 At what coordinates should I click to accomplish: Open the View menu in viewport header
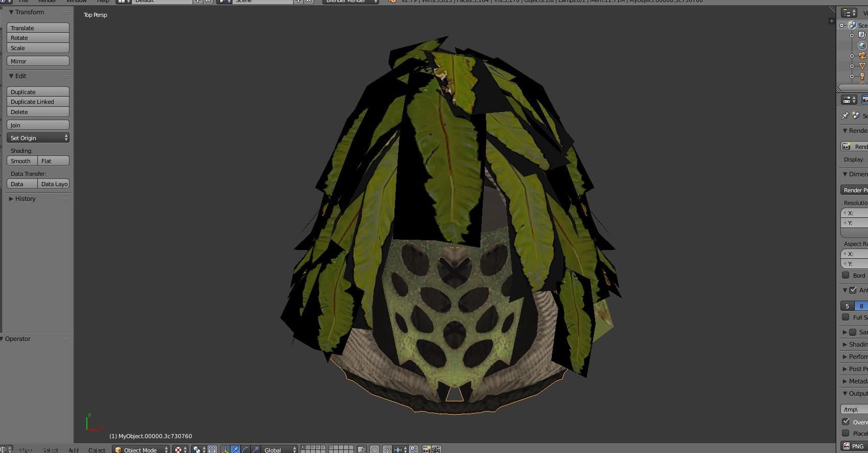[26, 450]
